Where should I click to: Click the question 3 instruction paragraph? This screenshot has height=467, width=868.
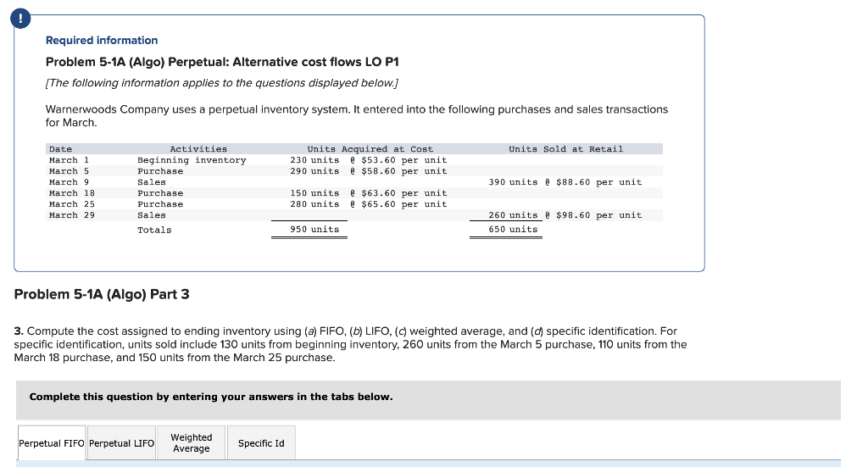[350, 344]
